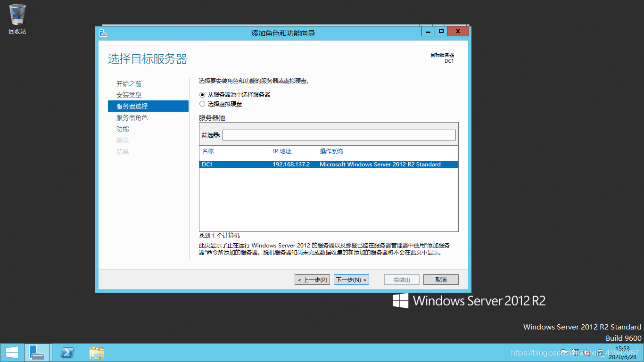Screen dimensions: 644x362
Task: Close the 添加角色和功能向导 window
Action: point(458,32)
